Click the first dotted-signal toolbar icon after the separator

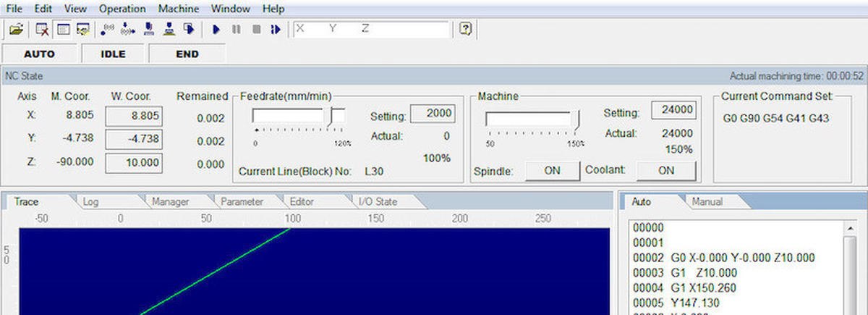(x=108, y=29)
